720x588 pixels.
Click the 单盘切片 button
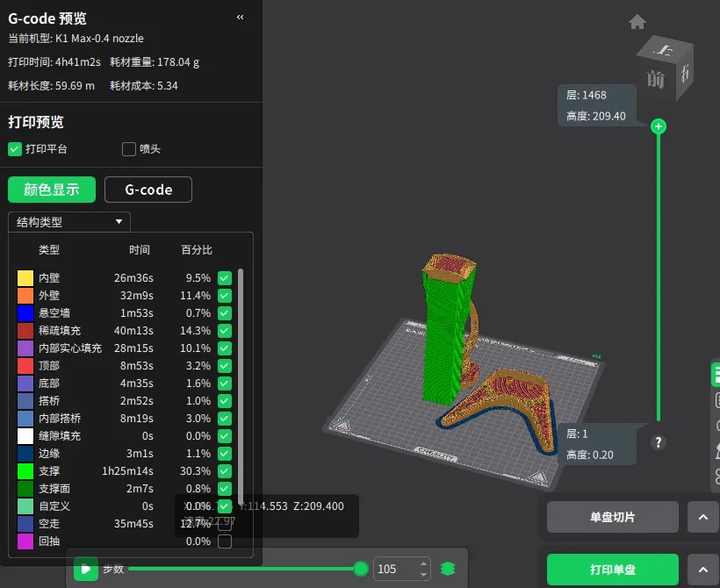612,518
